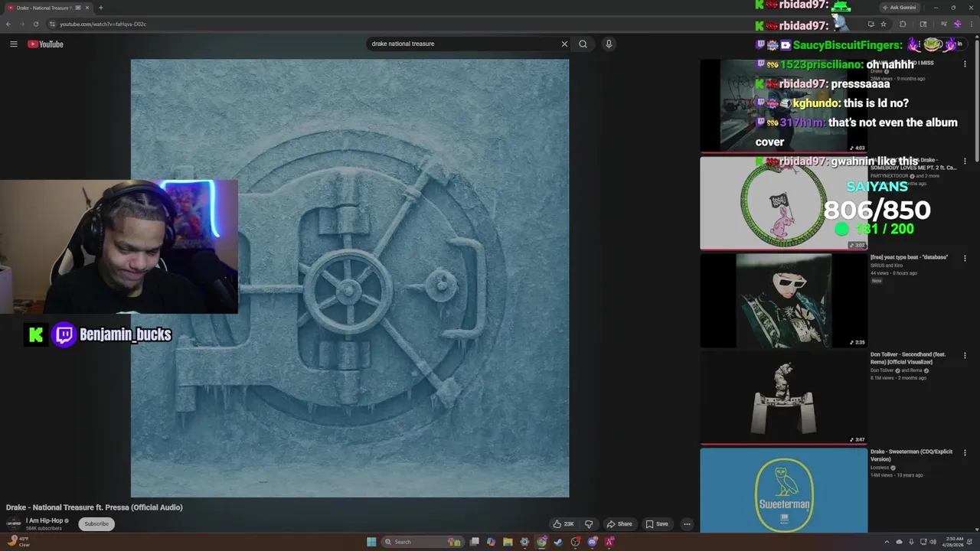Run search with the magnifier button
980x551 pixels.
pyautogui.click(x=583, y=44)
